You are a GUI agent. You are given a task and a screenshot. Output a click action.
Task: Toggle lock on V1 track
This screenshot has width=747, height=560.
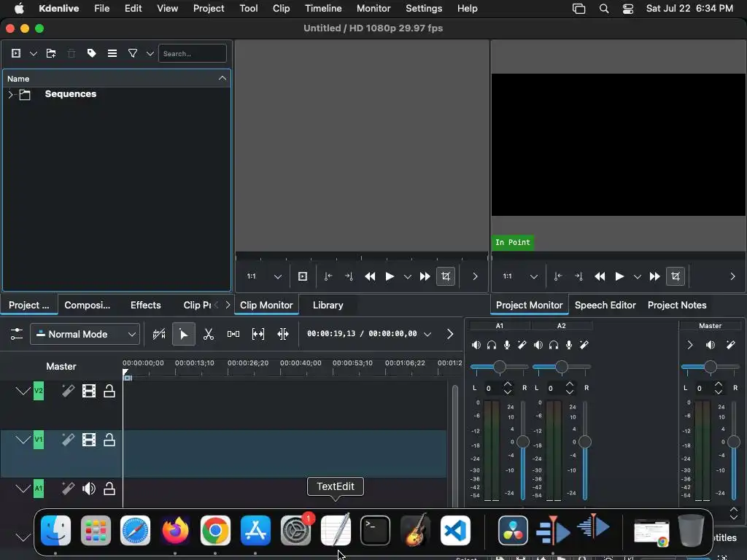pyautogui.click(x=109, y=440)
